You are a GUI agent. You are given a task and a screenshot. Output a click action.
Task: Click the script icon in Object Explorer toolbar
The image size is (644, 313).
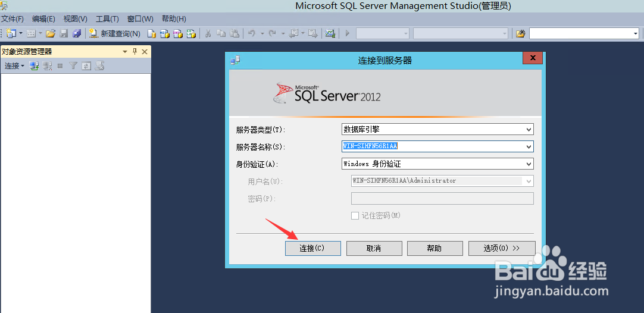(99, 65)
